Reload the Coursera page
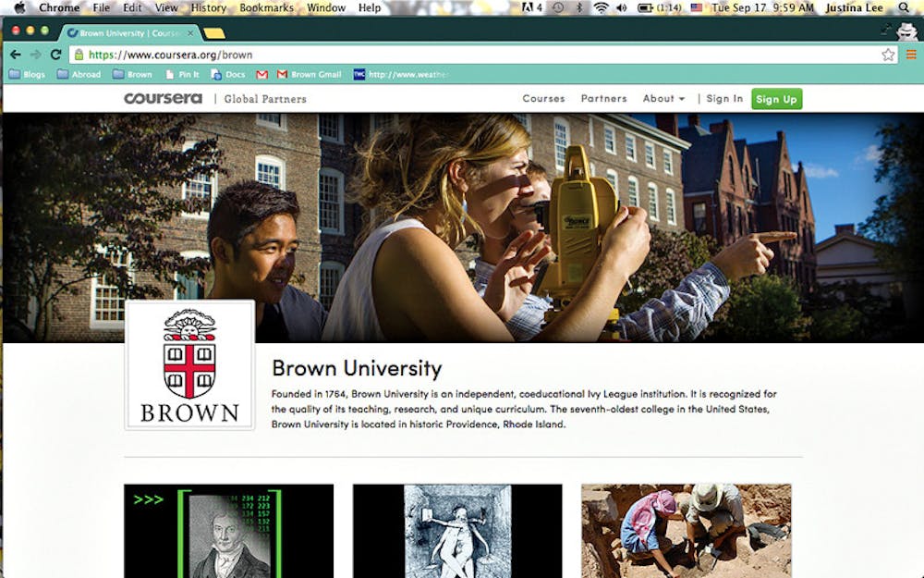 click(56, 55)
